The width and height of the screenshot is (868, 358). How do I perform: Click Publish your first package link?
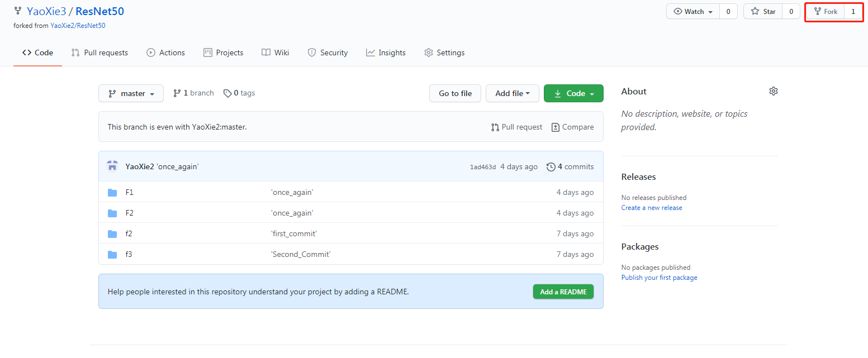point(660,278)
